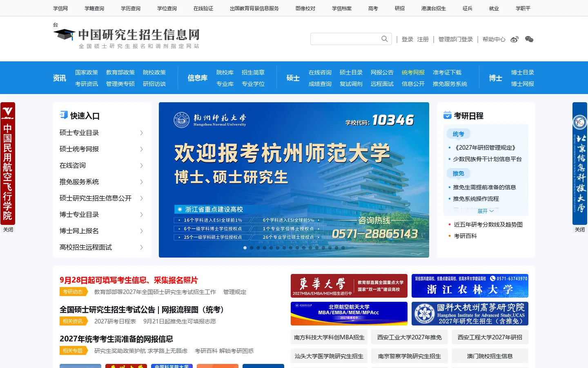Viewport: 588px width, 368px height.
Task: Click inside the site search field
Action: point(345,39)
